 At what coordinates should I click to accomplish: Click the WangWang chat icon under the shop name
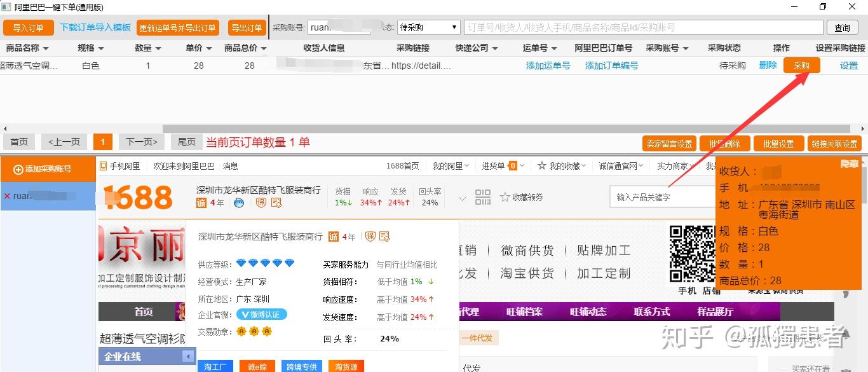pos(239,203)
